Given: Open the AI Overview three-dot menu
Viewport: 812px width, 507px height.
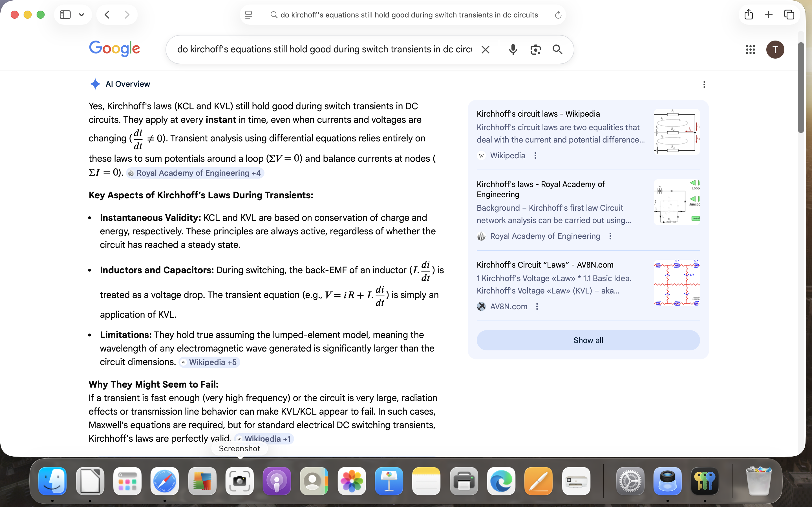Looking at the screenshot, I should (x=704, y=84).
